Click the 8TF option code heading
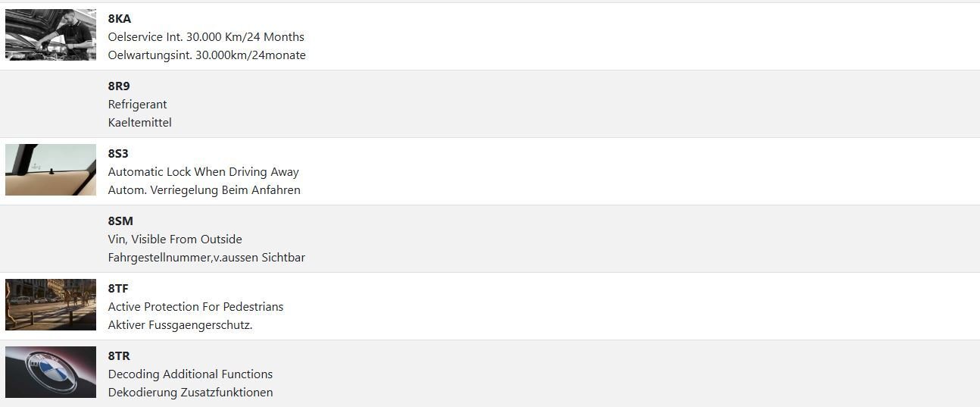 pyautogui.click(x=118, y=289)
